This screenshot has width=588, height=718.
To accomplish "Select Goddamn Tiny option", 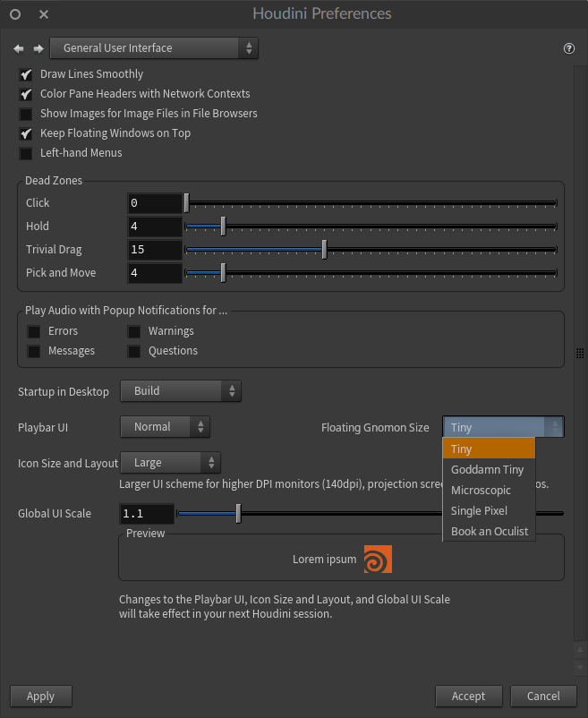I will (x=489, y=469).
